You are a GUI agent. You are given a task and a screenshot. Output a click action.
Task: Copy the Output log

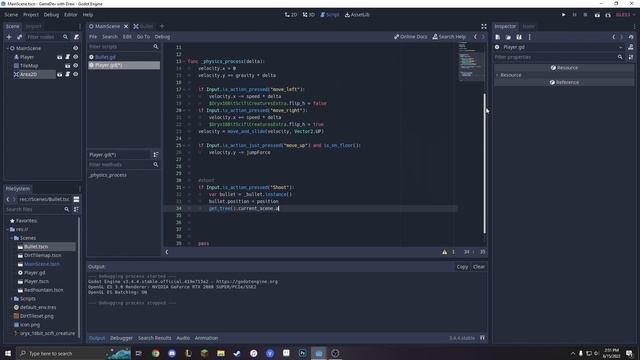pos(462,267)
